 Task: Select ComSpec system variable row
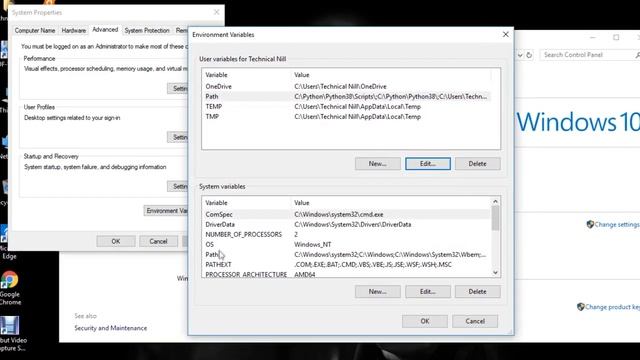[x=347, y=214]
